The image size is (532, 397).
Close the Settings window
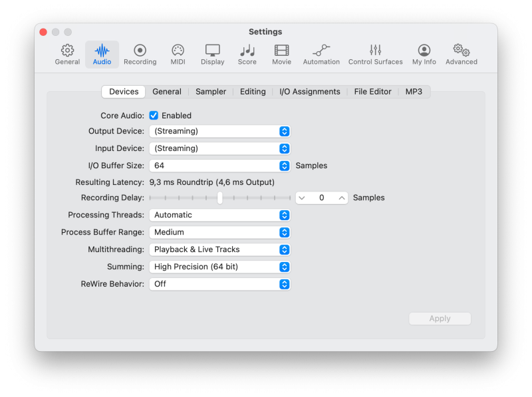point(43,32)
